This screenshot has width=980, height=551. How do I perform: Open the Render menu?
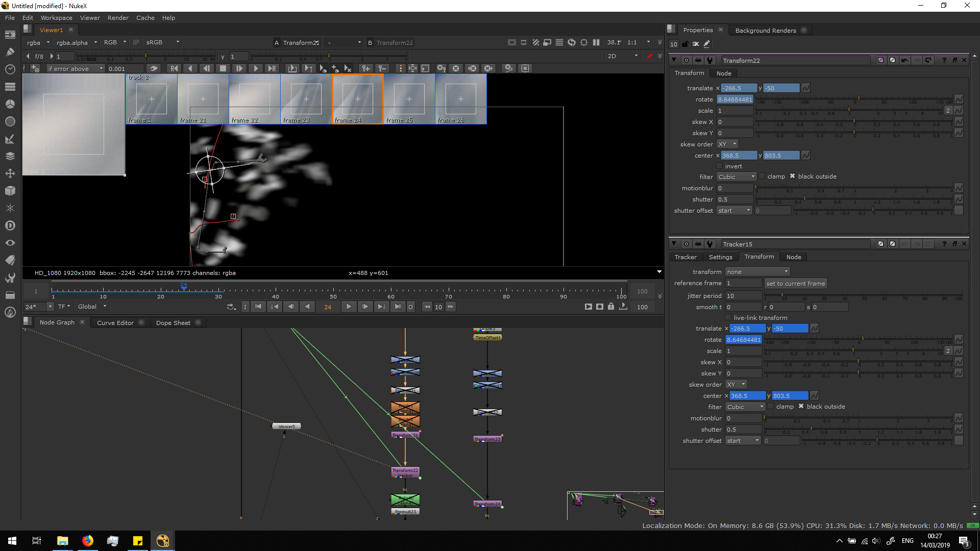[118, 18]
